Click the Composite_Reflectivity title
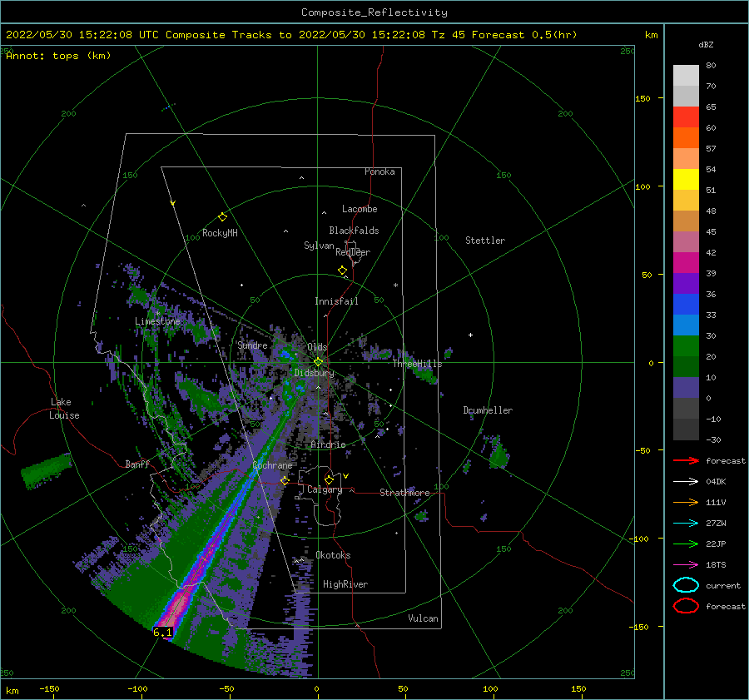Screen dimensions: 749x700 (x=374, y=12)
